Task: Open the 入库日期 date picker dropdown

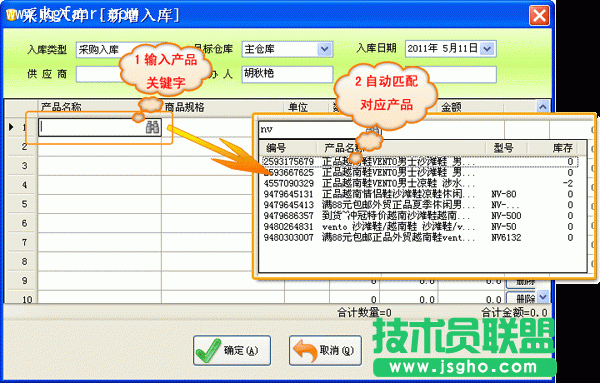Action: (x=487, y=49)
